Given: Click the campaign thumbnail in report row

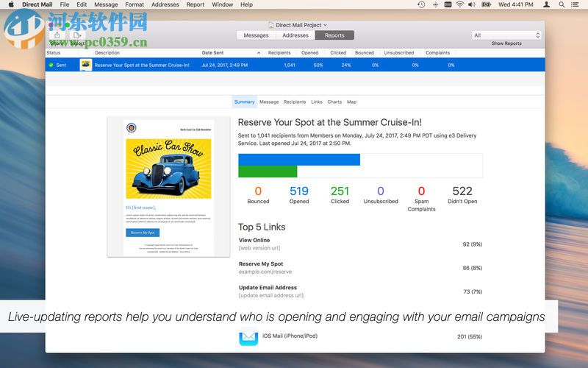Looking at the screenshot, I should tap(86, 65).
